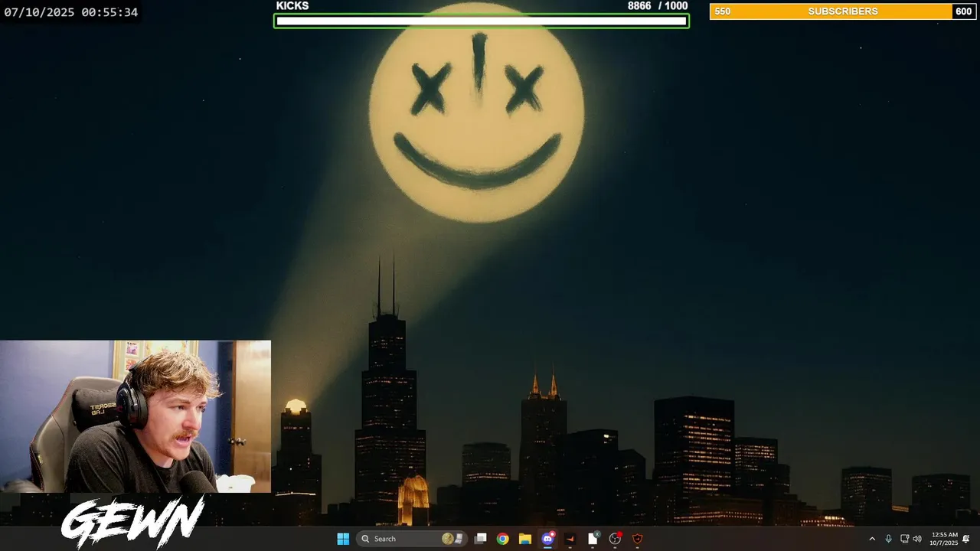Open the Windows Start menu
The height and width of the screenshot is (551, 980).
click(x=343, y=539)
